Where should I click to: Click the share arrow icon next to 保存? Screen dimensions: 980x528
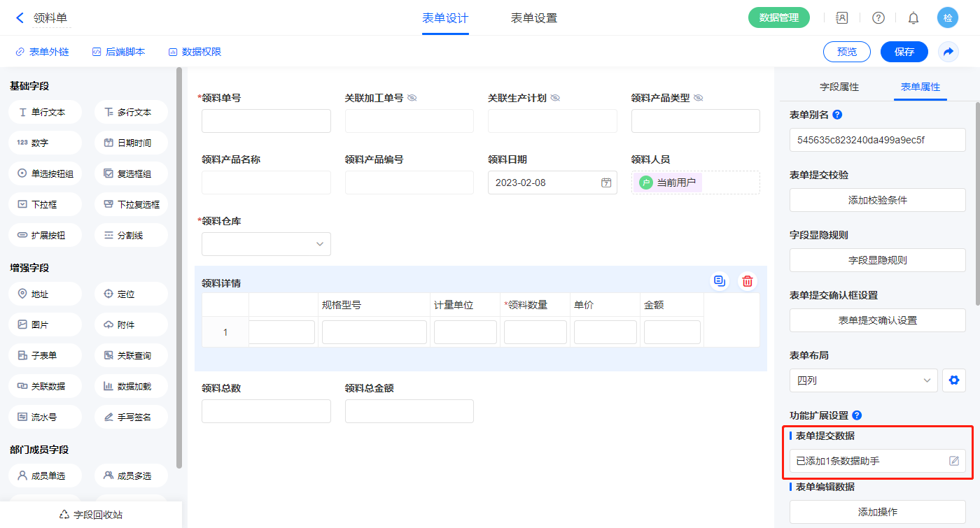[948, 52]
